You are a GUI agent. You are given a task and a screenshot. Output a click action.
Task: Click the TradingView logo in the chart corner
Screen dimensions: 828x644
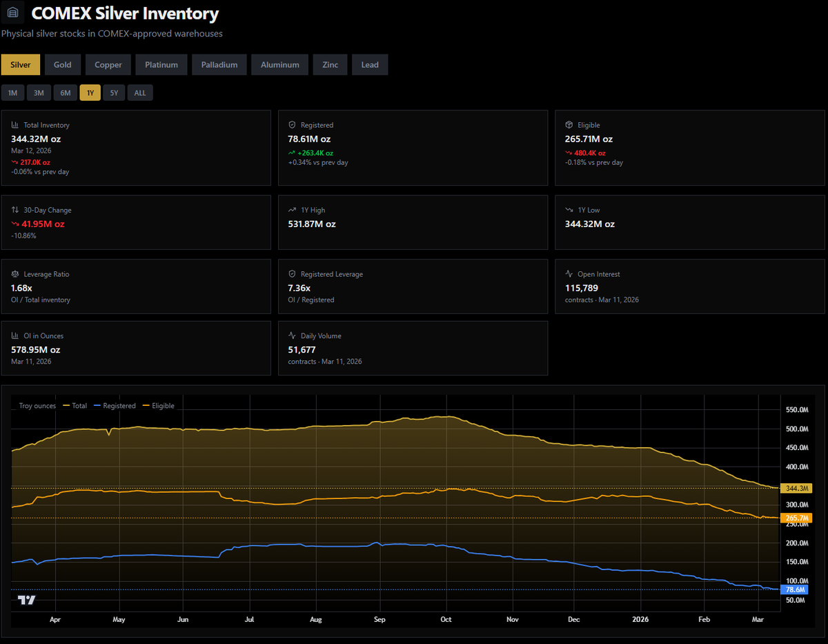(x=26, y=600)
